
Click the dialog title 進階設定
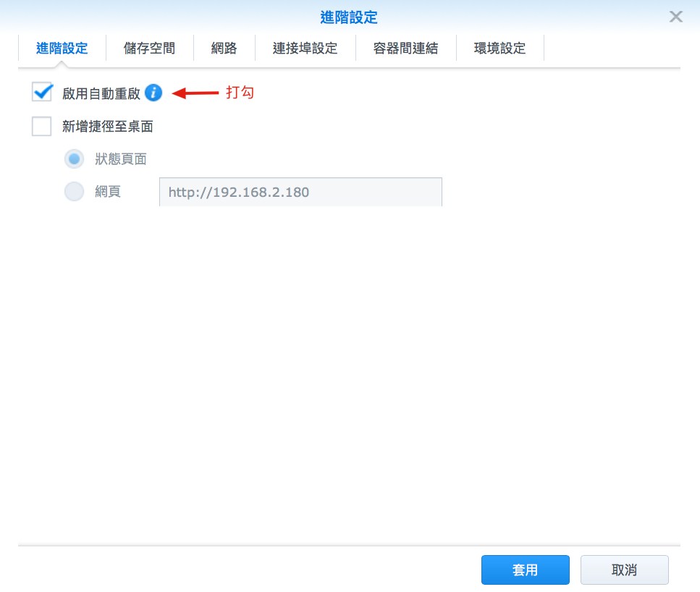click(x=350, y=17)
